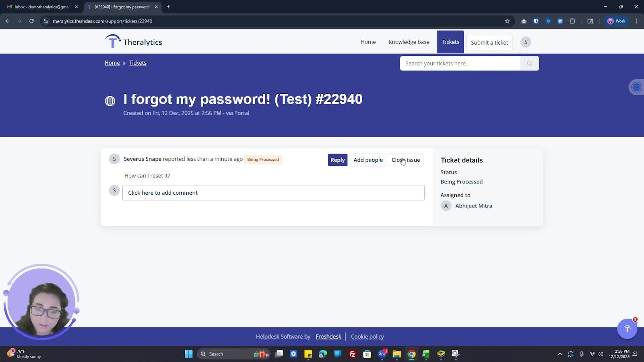Image resolution: width=644 pixels, height=362 pixels.
Task: Show hidden system tray icons
Action: point(560,354)
